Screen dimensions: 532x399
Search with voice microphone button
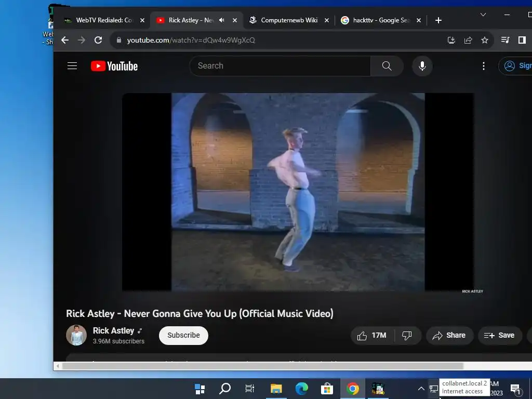tap(422, 66)
